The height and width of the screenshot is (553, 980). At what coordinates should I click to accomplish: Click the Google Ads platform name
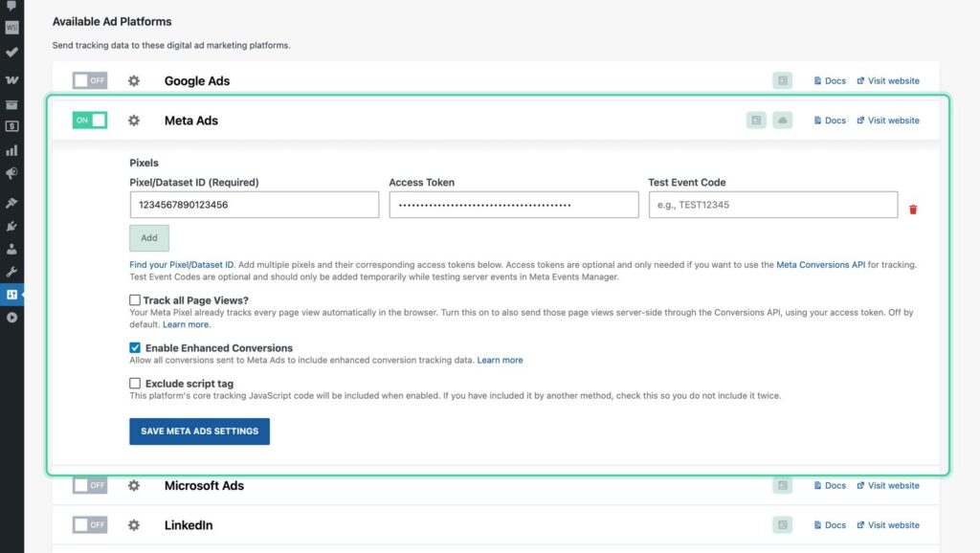tap(197, 80)
